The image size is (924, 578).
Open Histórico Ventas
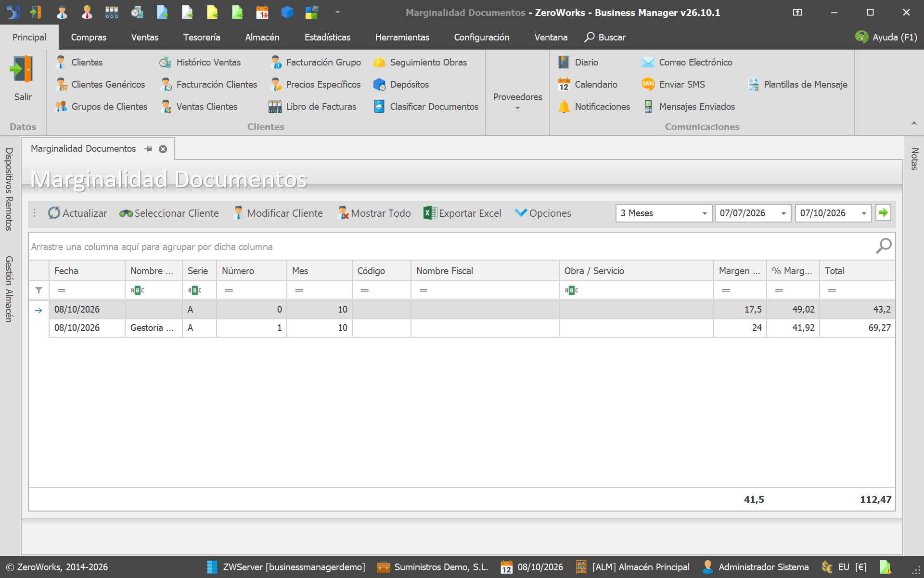pos(200,62)
